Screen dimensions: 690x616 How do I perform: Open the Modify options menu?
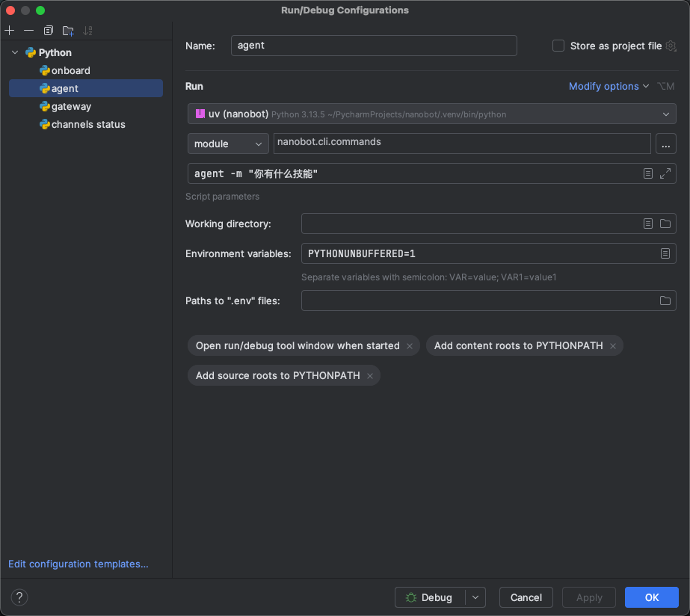pos(609,86)
